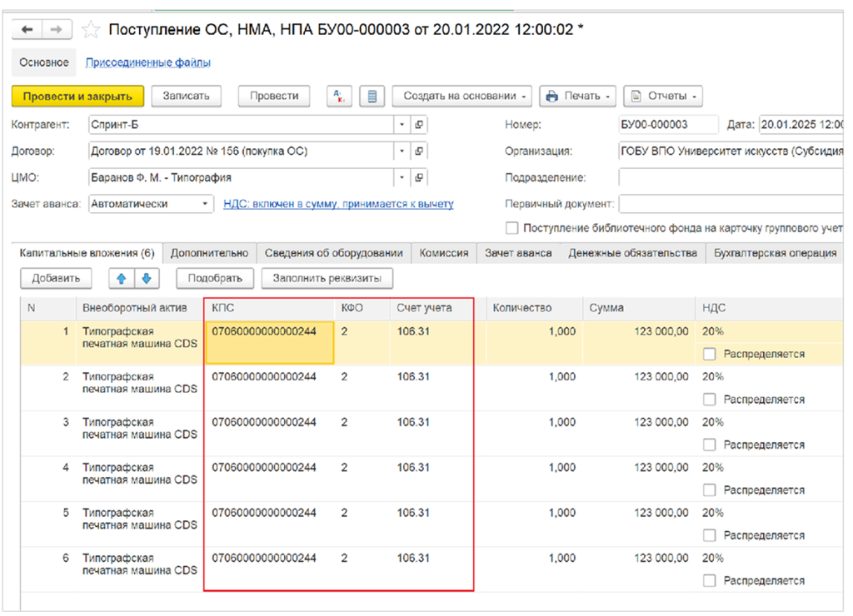Expand the Договор dropdown arrow
This screenshot has width=853, height=616.
click(402, 152)
